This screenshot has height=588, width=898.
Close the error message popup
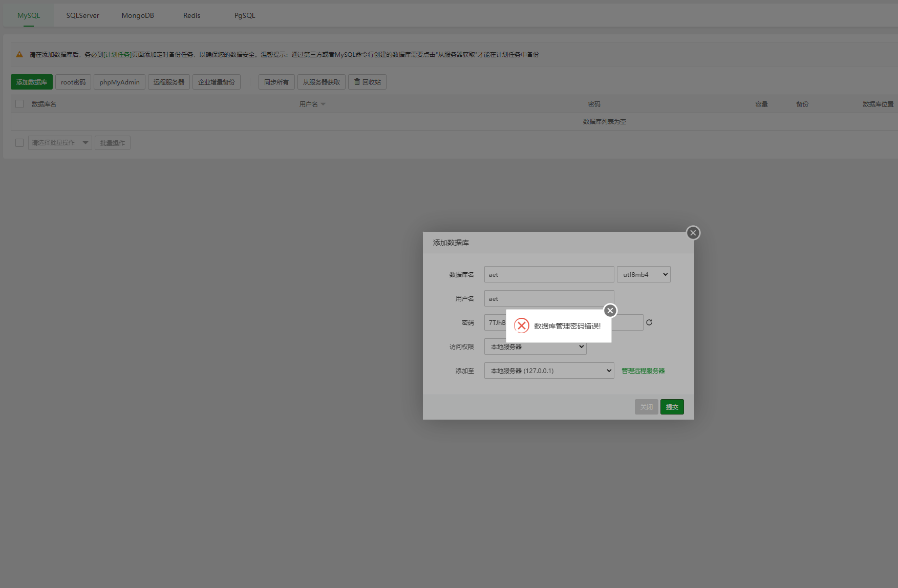tap(610, 311)
